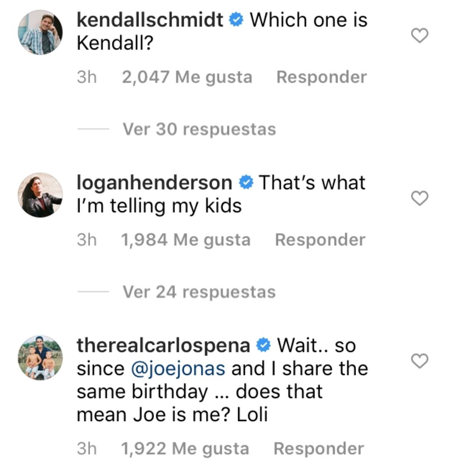Expand Ver 24 respuestas thread

199,292
